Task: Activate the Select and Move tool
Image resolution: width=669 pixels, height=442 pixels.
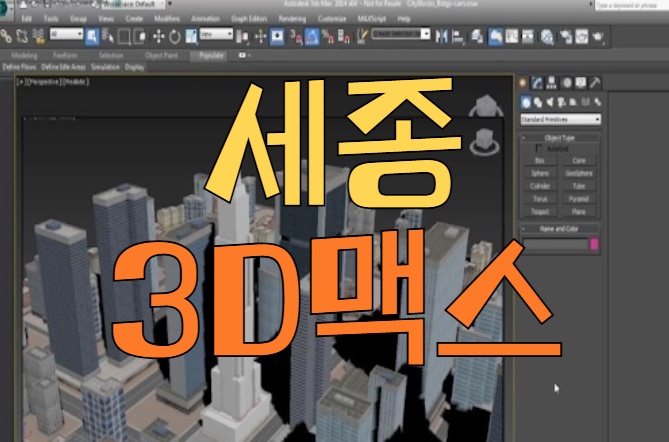Action: (159, 36)
